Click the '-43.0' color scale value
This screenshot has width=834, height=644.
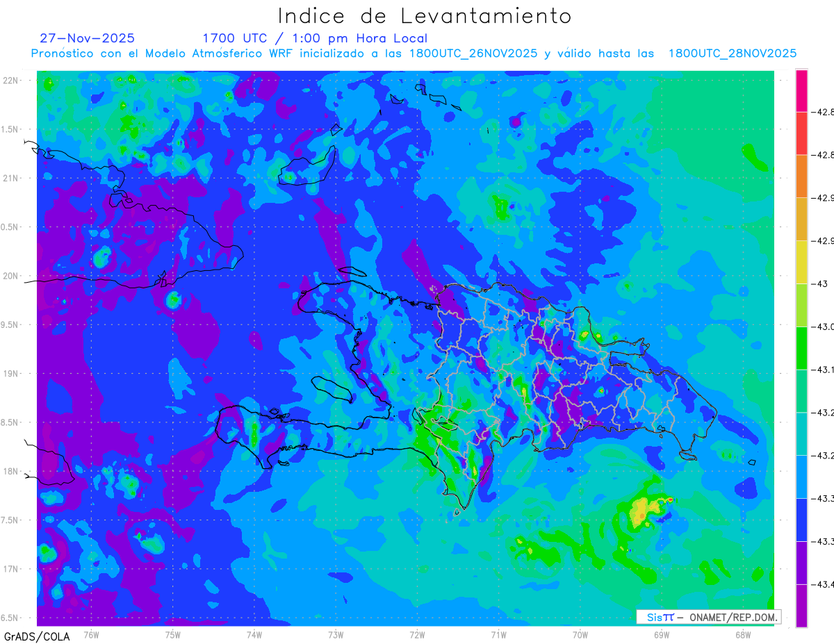click(x=824, y=327)
